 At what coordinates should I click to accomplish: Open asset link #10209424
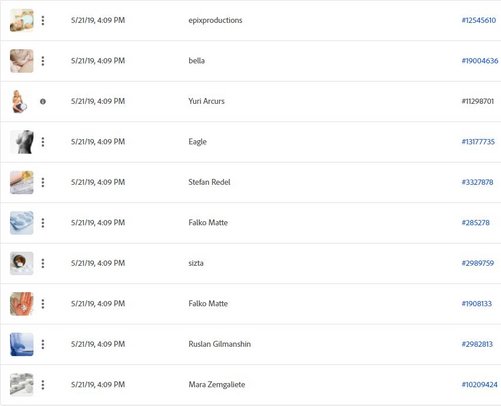click(479, 385)
